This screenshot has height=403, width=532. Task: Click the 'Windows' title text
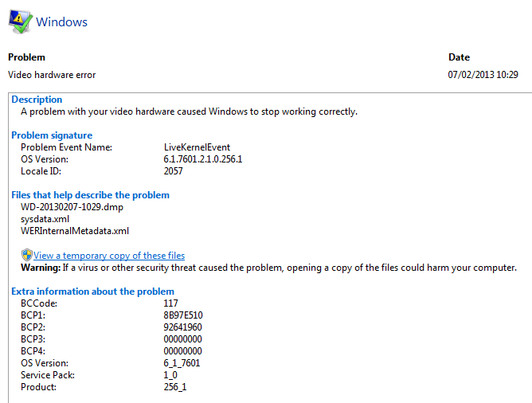click(62, 22)
